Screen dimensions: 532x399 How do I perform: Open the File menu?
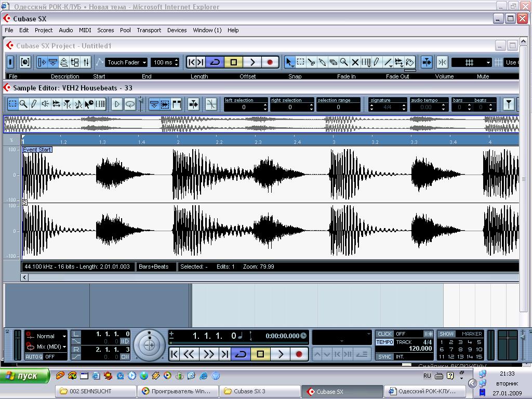point(9,30)
